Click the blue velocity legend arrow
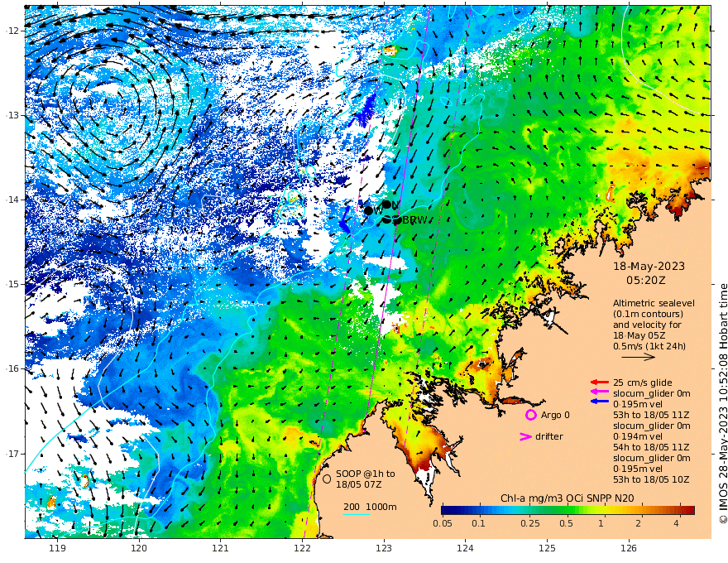 pos(600,401)
